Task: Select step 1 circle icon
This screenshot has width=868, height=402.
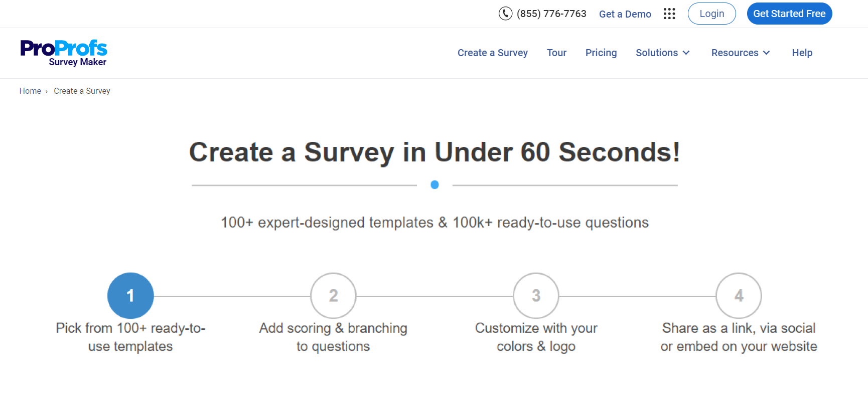Action: [130, 296]
